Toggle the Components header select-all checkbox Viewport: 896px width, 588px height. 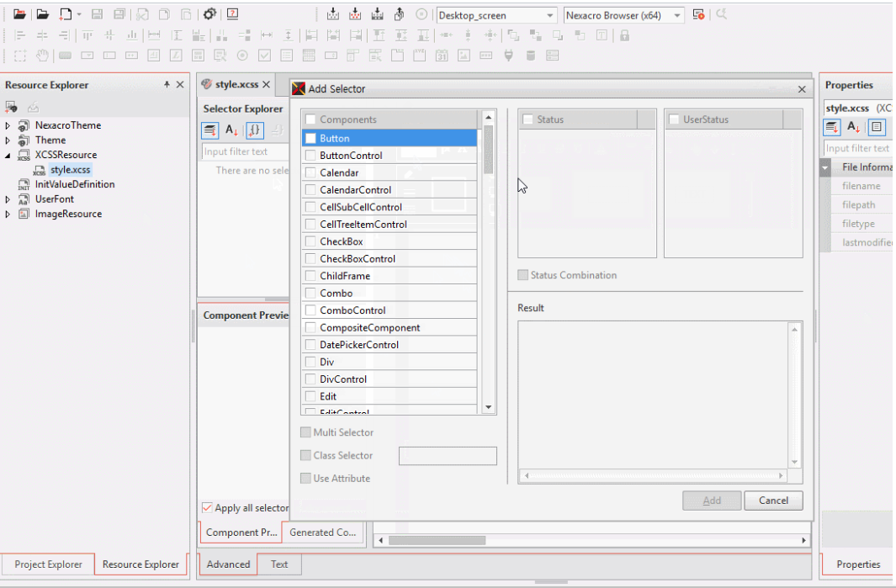tap(310, 119)
